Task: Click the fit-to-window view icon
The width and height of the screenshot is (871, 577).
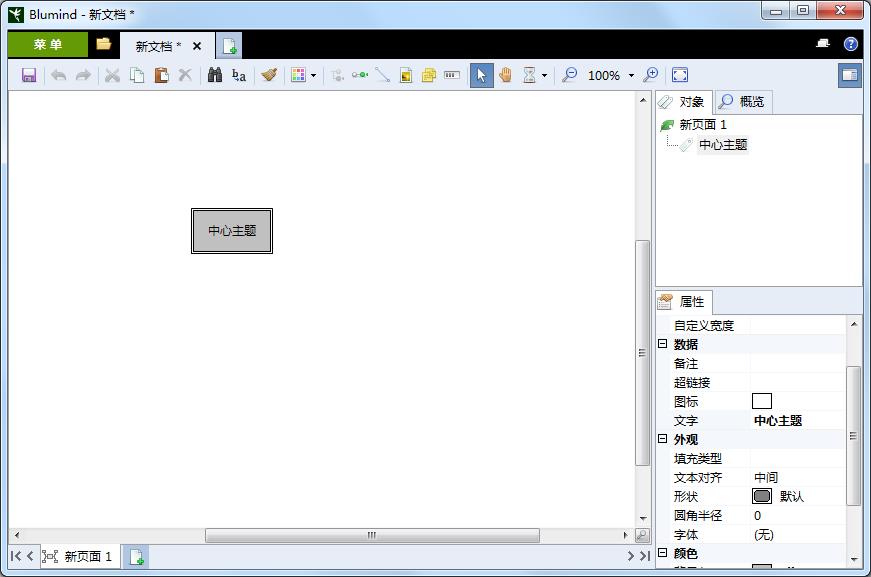Action: (681, 74)
